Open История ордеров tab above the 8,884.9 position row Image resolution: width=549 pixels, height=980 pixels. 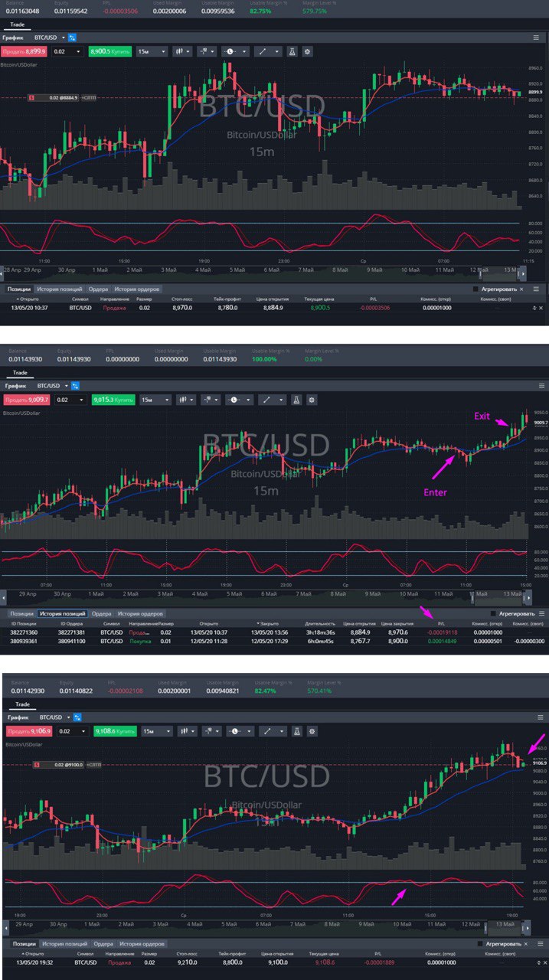[137, 289]
